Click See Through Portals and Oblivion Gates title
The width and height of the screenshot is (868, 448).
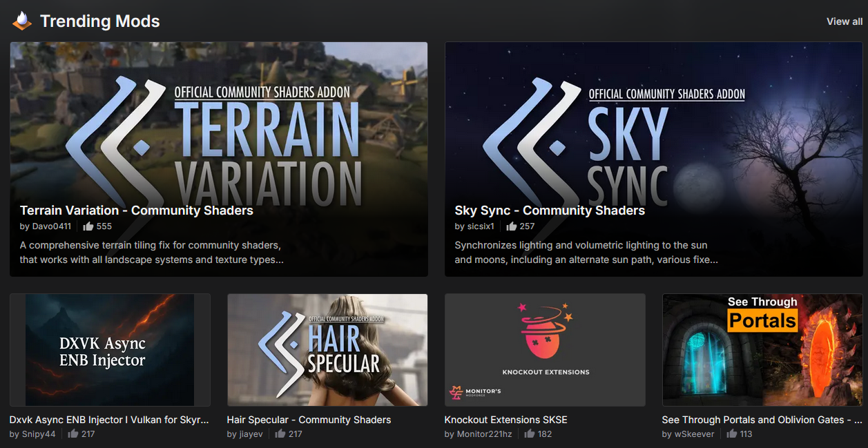tap(762, 420)
